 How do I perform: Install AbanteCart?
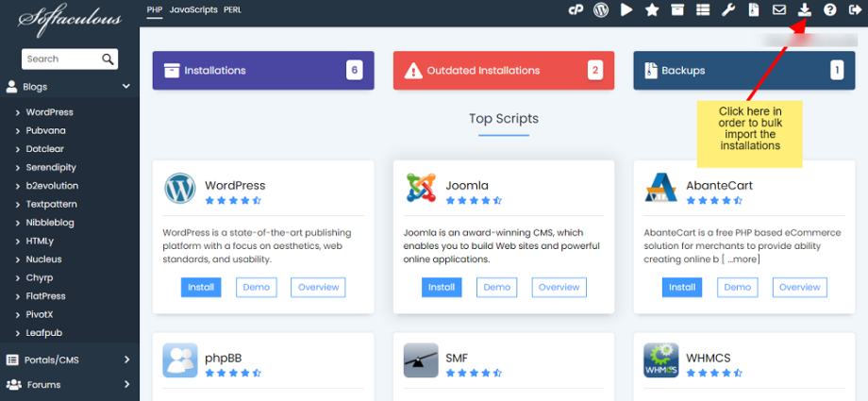click(x=682, y=288)
